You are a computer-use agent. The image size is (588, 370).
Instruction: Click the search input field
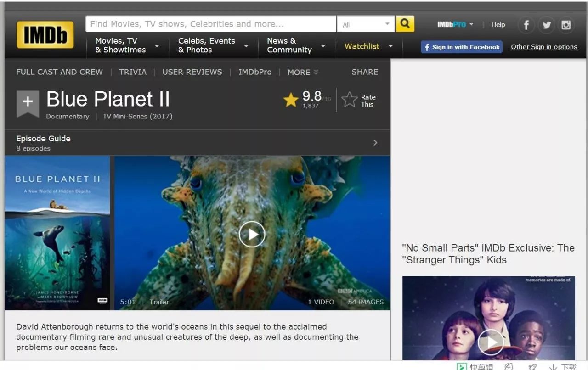[x=211, y=24]
